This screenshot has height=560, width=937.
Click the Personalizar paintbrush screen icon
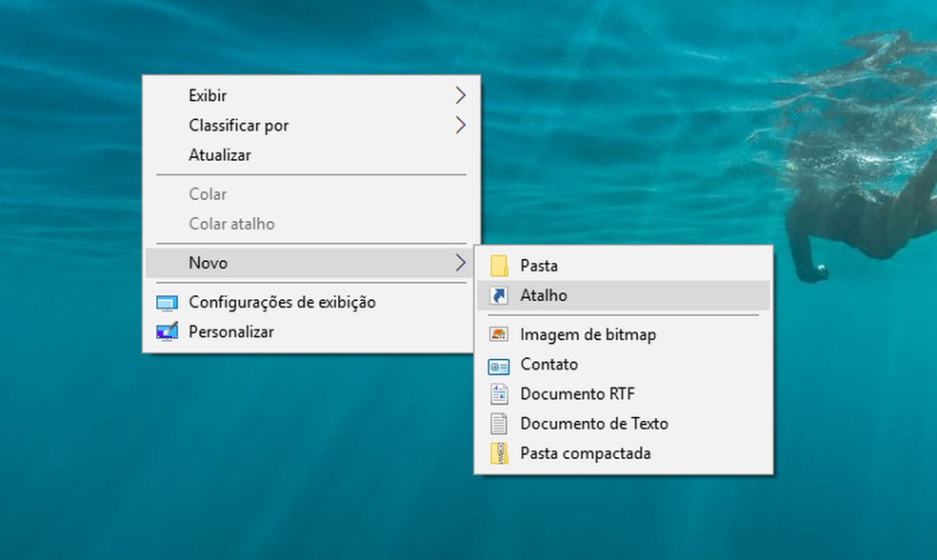(x=167, y=332)
